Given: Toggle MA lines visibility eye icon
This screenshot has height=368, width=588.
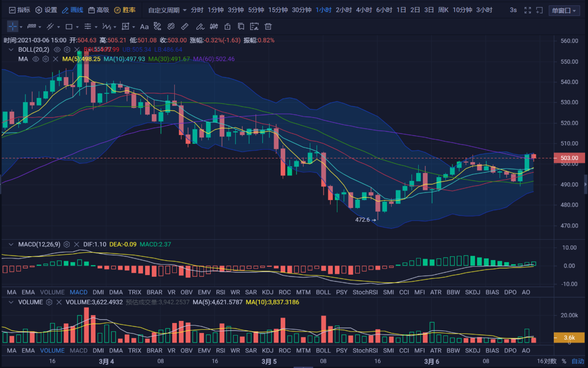Looking at the screenshot, I should pyautogui.click(x=36, y=59).
